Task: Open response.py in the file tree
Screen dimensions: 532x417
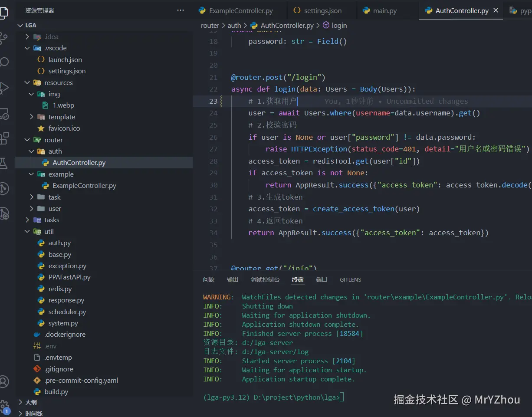Action: pyautogui.click(x=66, y=300)
